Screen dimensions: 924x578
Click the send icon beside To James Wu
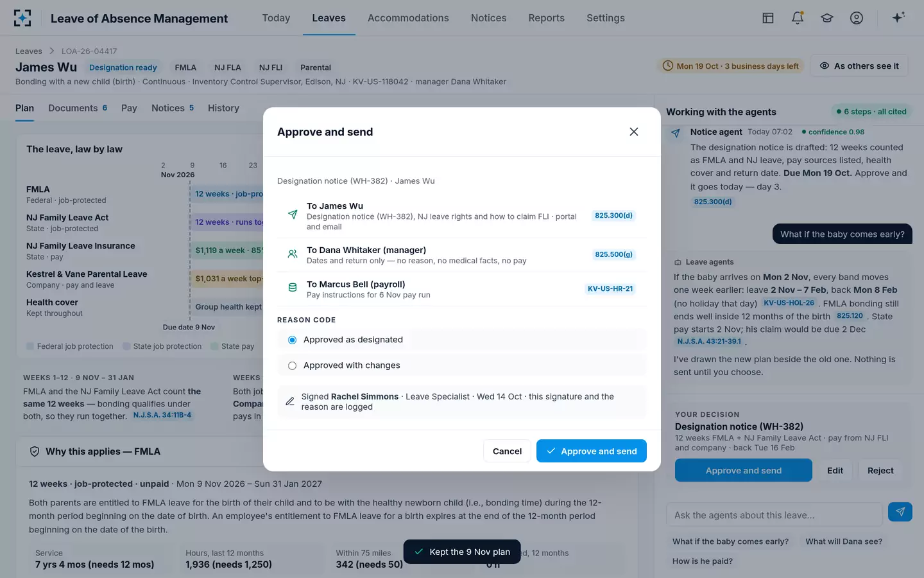click(x=293, y=215)
